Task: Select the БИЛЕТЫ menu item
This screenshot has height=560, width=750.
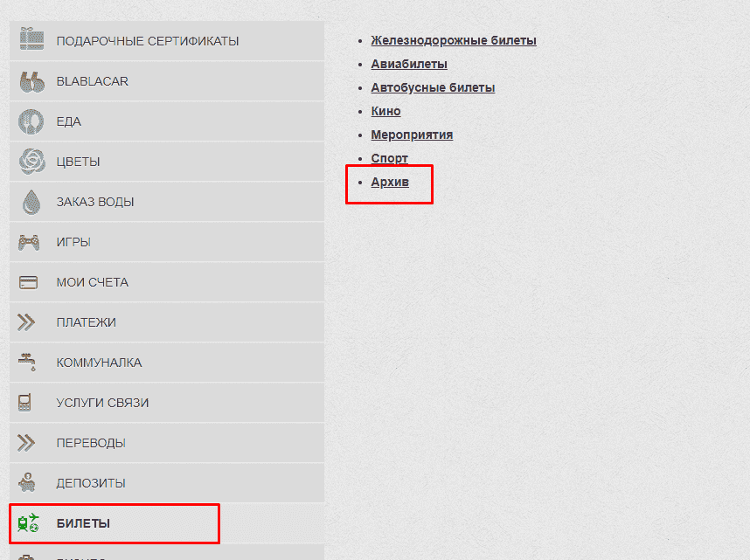Action: [83, 523]
